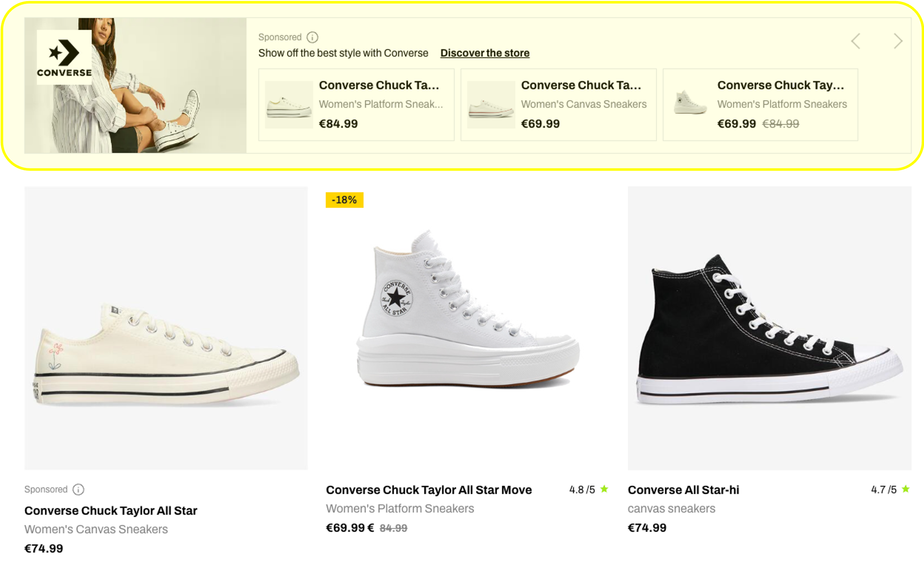Open the cream low-top sneaker product image
The image size is (924, 579).
click(166, 328)
